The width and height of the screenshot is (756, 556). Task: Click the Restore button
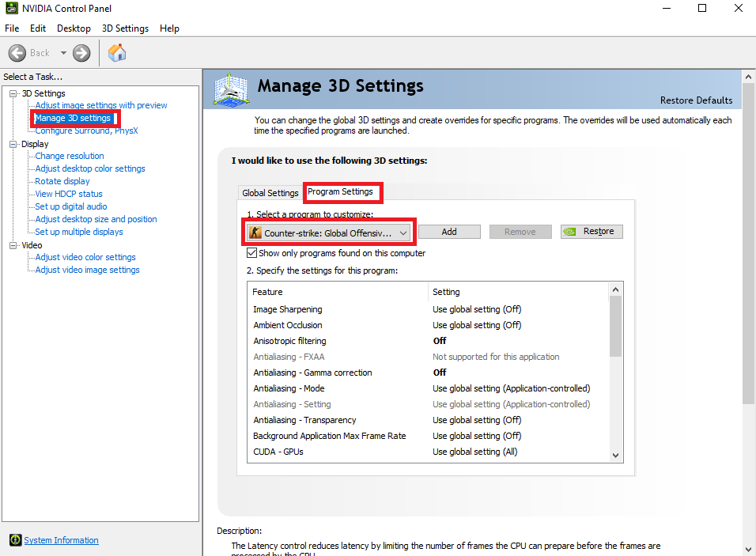[592, 232]
